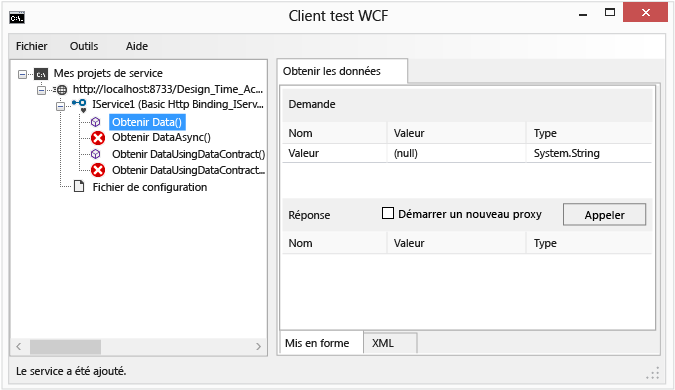Collapse the localhost:8733 service node
This screenshot has height=390, width=675.
click(41, 90)
